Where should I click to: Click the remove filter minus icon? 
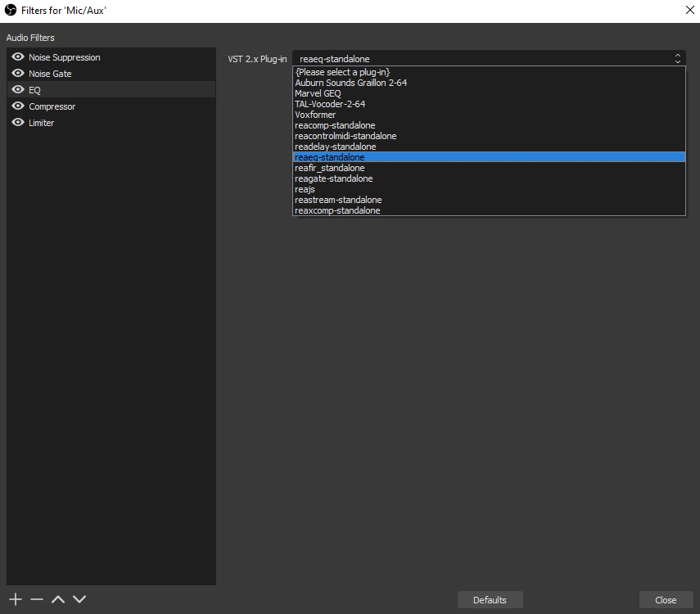click(x=36, y=599)
